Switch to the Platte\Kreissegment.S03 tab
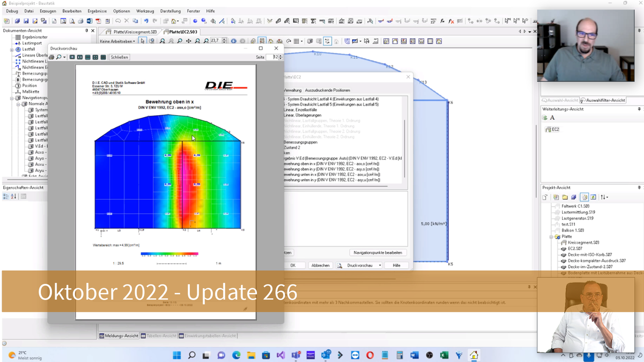Screen dimensions: 644x362 tap(132, 32)
